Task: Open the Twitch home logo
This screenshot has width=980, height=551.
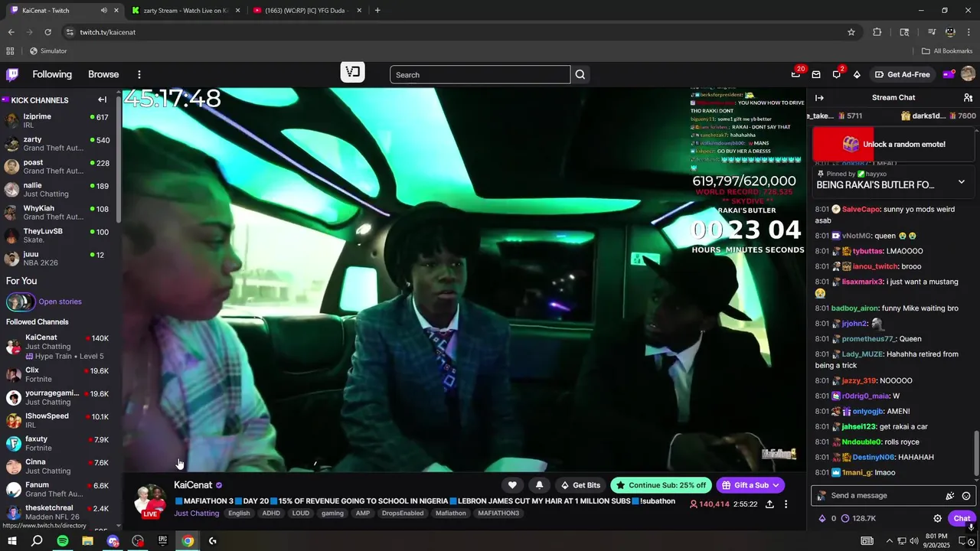Action: click(12, 74)
